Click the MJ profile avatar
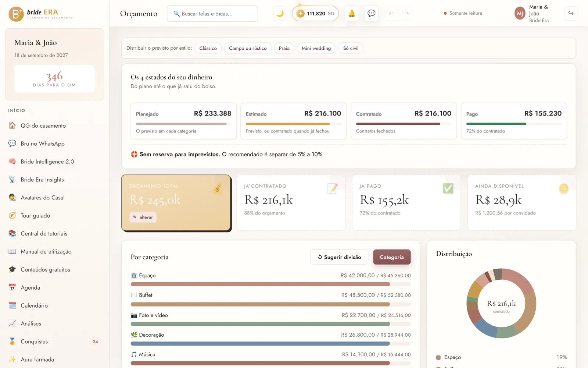This screenshot has width=588, height=368. 520,14
